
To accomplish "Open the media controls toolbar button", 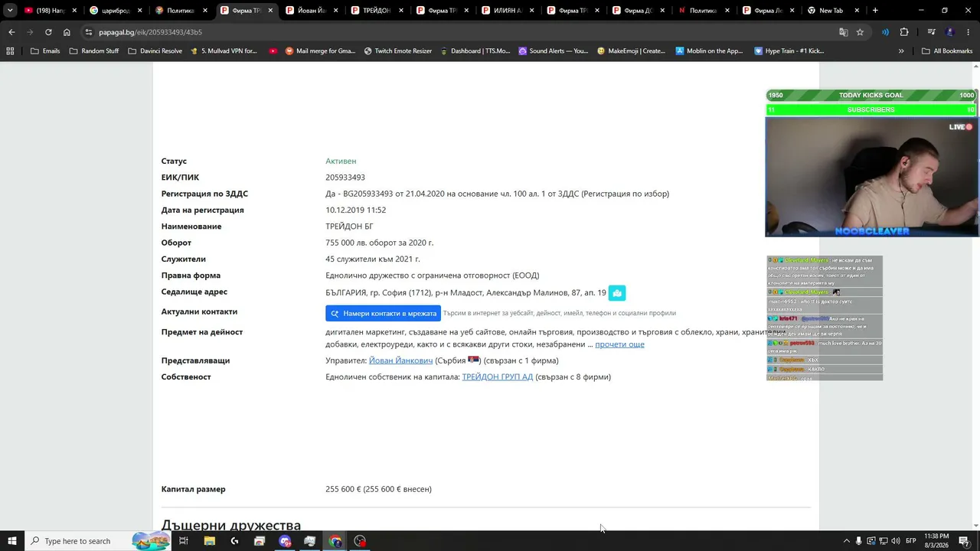I will click(932, 32).
